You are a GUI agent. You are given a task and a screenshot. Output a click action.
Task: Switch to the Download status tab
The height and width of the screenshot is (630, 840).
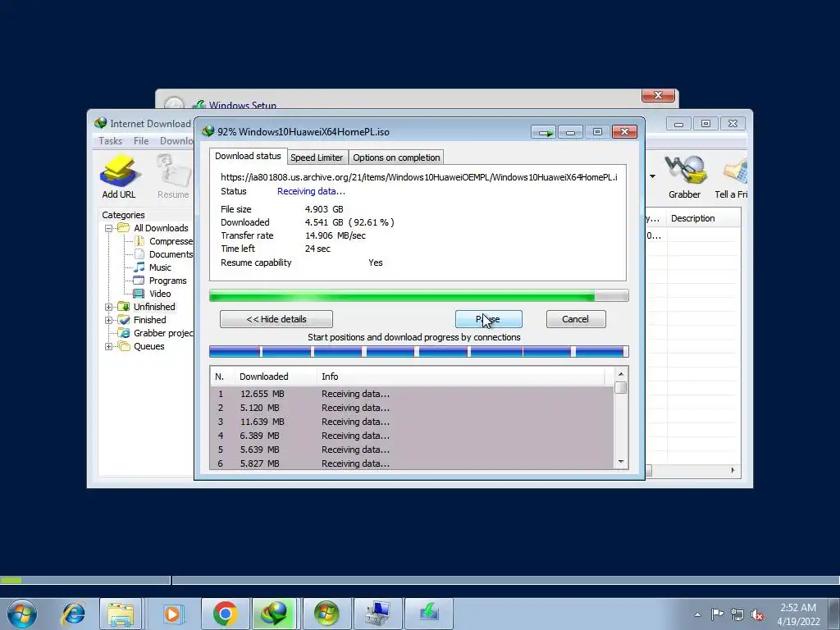248,157
